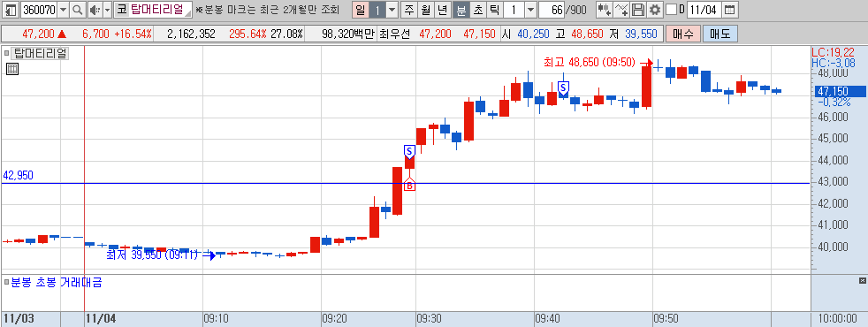868x327 pixels.
Task: Click the date field 11/04
Action: coord(704,10)
